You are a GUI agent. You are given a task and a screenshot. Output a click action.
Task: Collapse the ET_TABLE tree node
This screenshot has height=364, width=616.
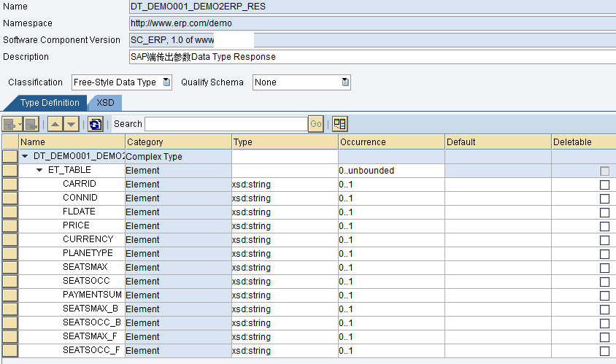(x=40, y=171)
